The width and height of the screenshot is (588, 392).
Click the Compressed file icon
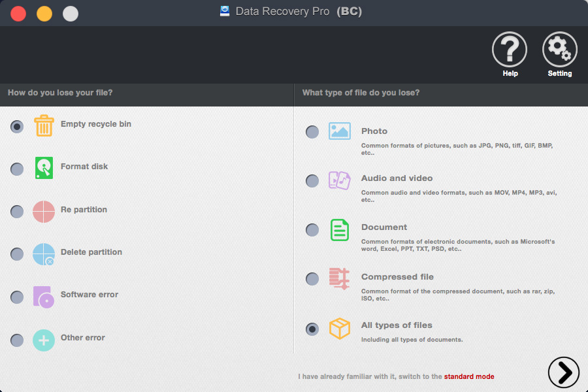click(x=340, y=279)
